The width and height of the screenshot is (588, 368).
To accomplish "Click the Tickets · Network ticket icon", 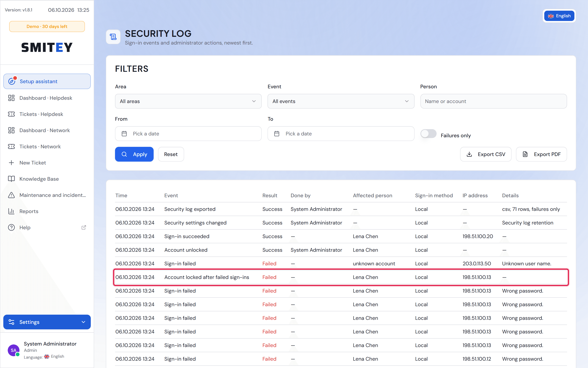I will pos(11,146).
